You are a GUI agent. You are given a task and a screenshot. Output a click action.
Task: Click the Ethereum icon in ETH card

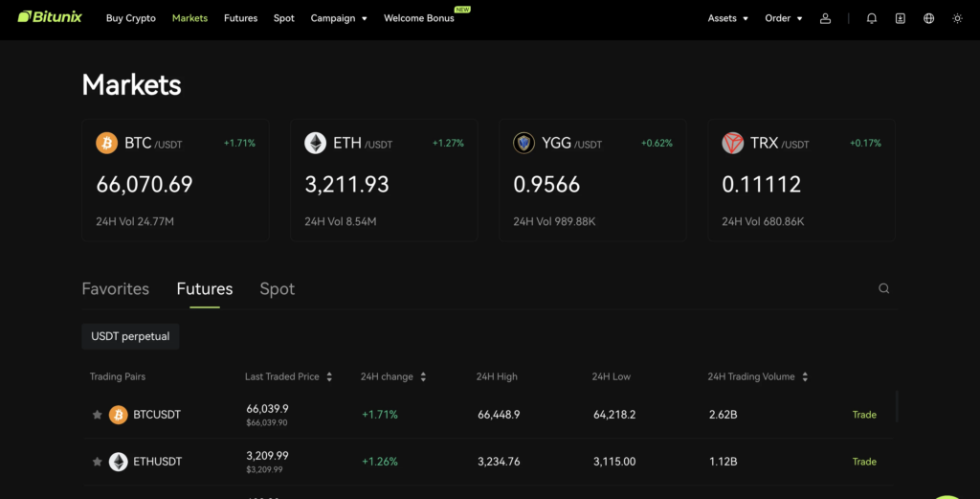315,144
